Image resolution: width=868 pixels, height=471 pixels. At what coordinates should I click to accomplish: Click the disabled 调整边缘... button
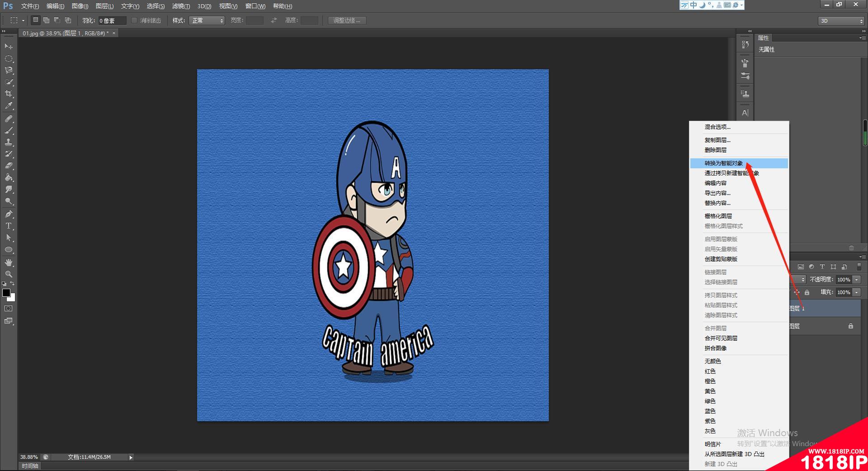coord(347,20)
